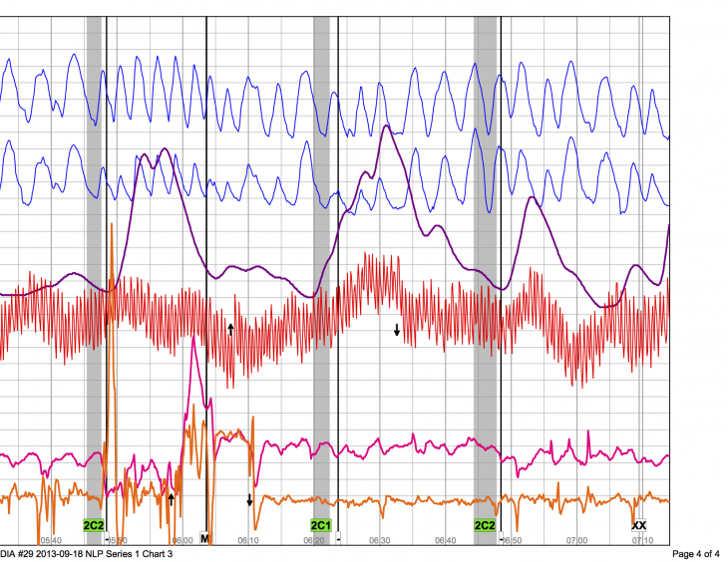Click the green 2C1 question label
This screenshot has width=728, height=562.
(x=320, y=525)
